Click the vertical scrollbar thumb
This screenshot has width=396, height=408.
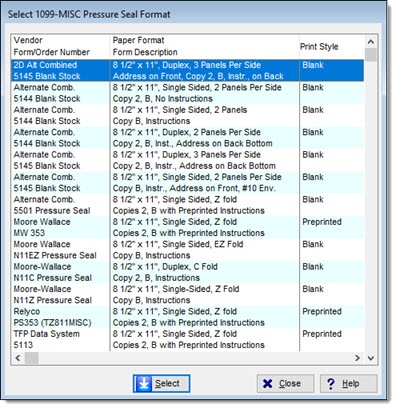tap(371, 55)
